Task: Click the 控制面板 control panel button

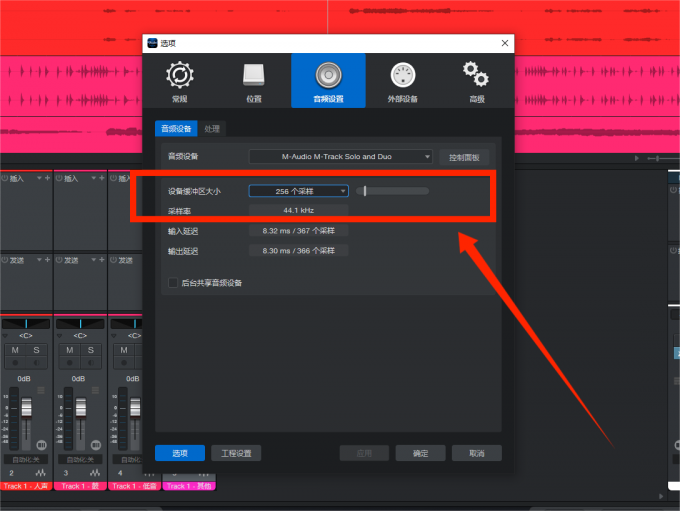Action: (464, 157)
